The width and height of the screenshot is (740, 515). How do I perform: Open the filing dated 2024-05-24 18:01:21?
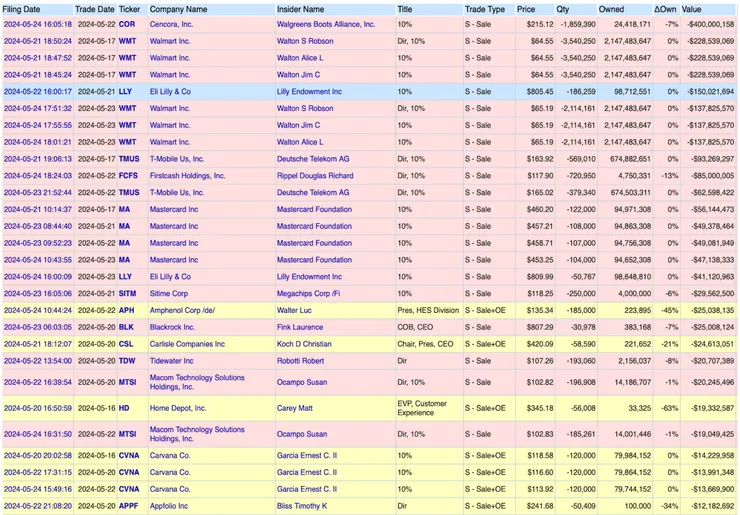(38, 142)
